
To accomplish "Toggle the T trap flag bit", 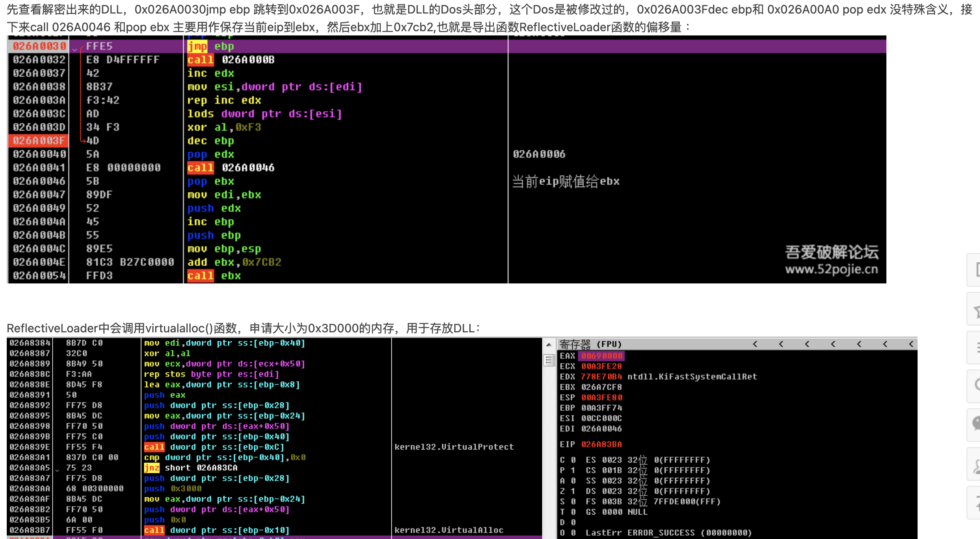I will pos(573,512).
